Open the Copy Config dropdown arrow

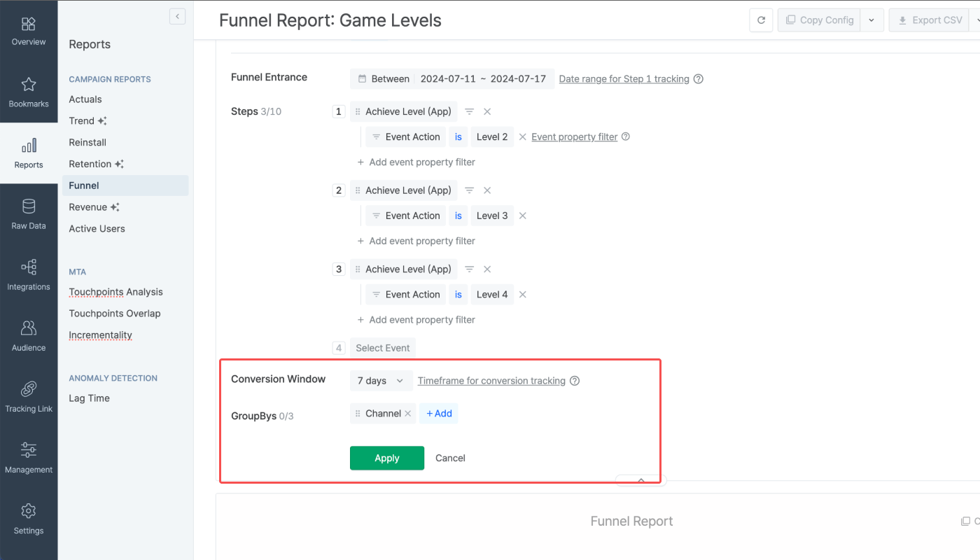click(871, 20)
